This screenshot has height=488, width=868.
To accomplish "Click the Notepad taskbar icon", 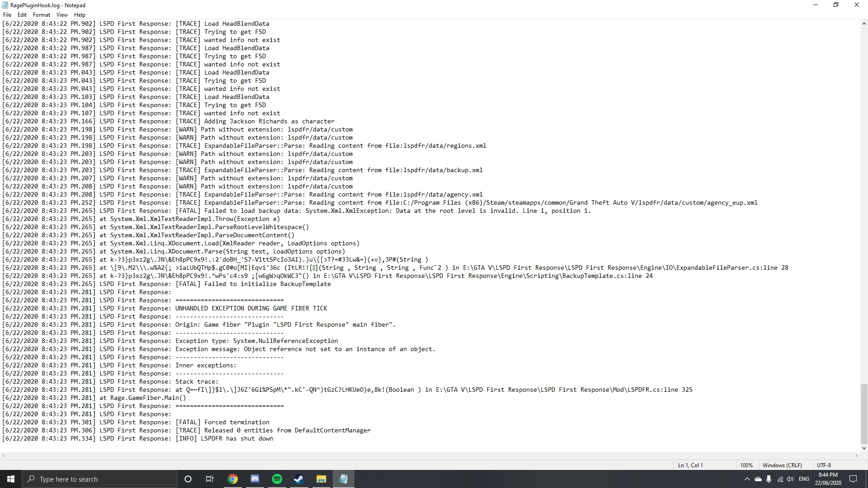I will tap(343, 479).
